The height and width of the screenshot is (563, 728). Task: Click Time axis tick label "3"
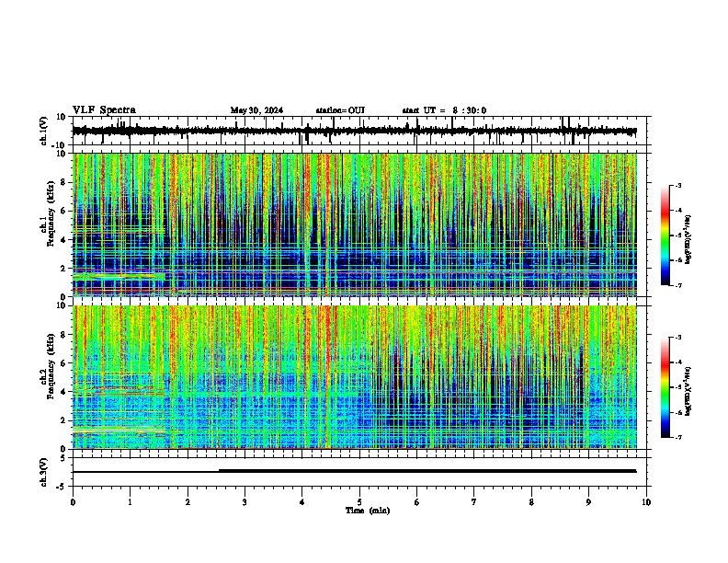245,502
